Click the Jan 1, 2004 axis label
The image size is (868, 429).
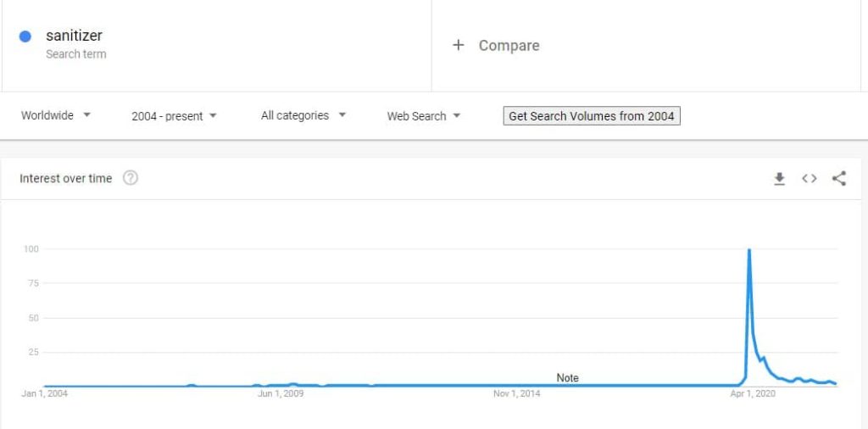tap(44, 394)
